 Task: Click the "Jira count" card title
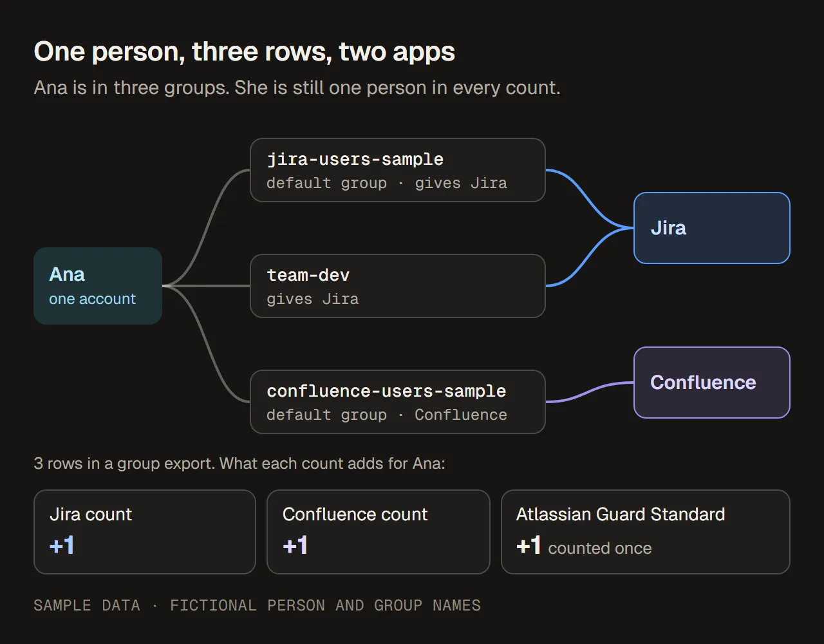pyautogui.click(x=91, y=515)
